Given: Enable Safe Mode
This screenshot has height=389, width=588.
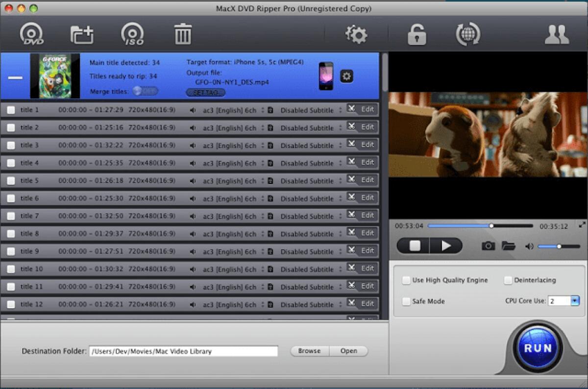Looking at the screenshot, I should coord(406,301).
